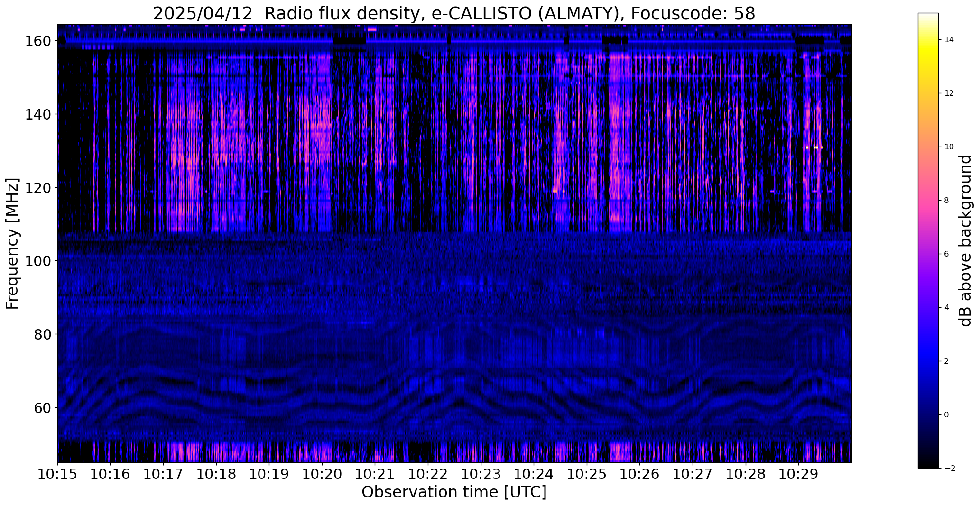The width and height of the screenshot is (980, 506).
Task: Click the colorbar gradient strip
Action: pos(928,240)
